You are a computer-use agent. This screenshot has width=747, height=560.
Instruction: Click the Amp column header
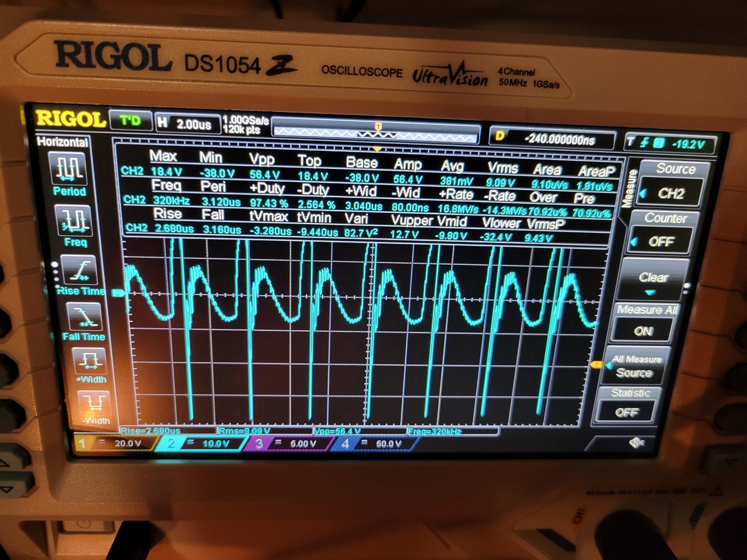(407, 164)
